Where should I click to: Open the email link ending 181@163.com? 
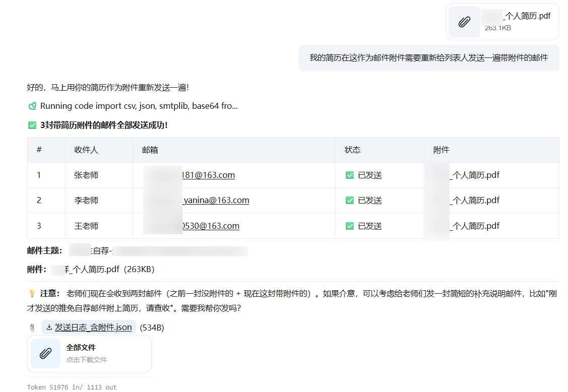point(208,175)
